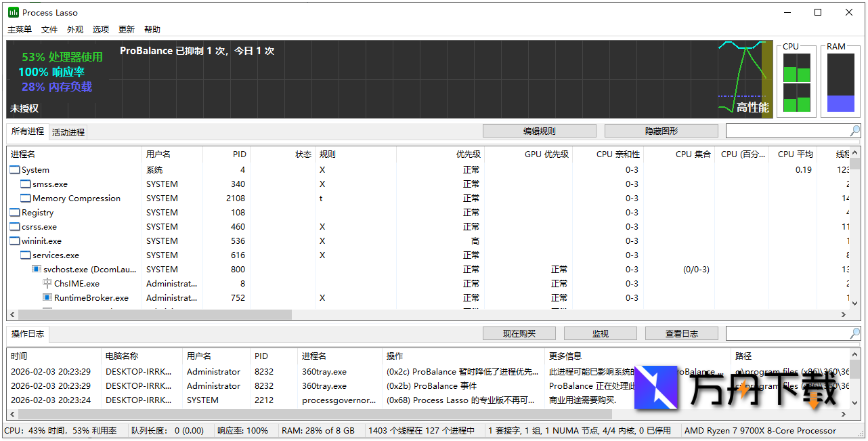Viewport: 868px width, 441px height.
Task: Click the RuntimeBroker.exe process icon
Action: (48, 297)
